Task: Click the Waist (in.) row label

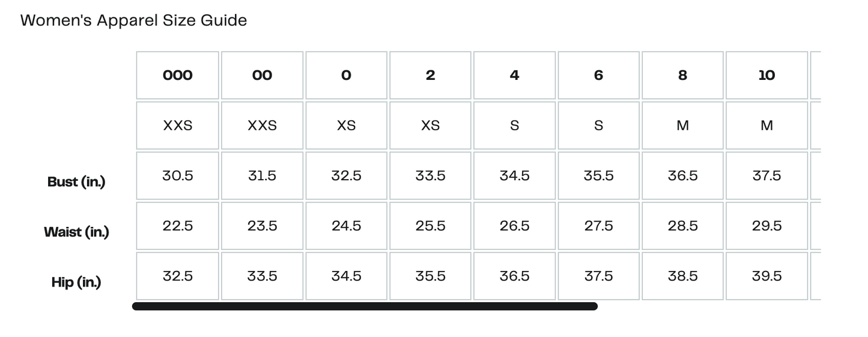Action: click(76, 232)
